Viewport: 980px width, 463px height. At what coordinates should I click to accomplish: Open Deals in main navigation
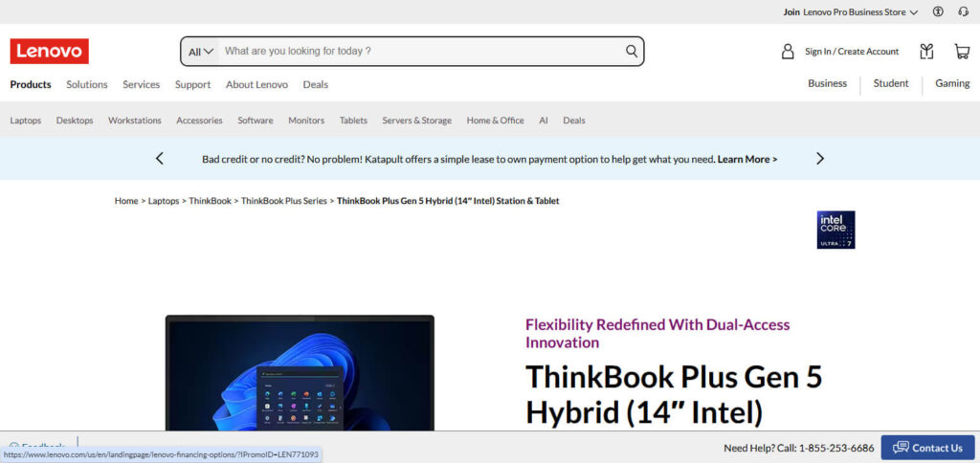click(316, 84)
